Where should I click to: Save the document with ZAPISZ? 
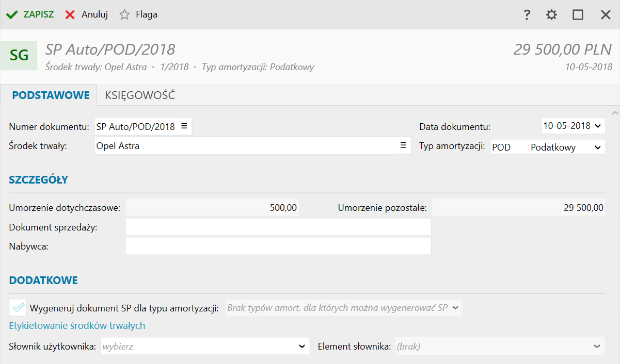(30, 14)
